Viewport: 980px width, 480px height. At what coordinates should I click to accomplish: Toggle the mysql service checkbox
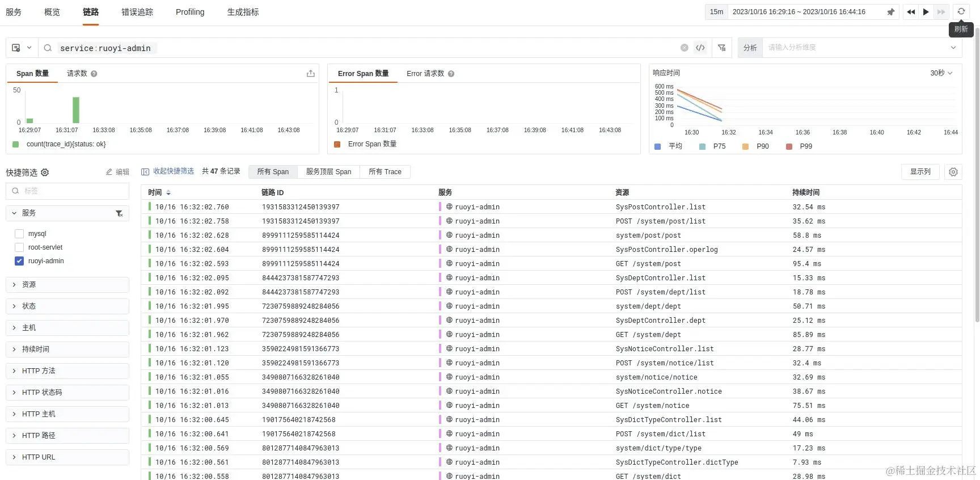[x=19, y=234]
